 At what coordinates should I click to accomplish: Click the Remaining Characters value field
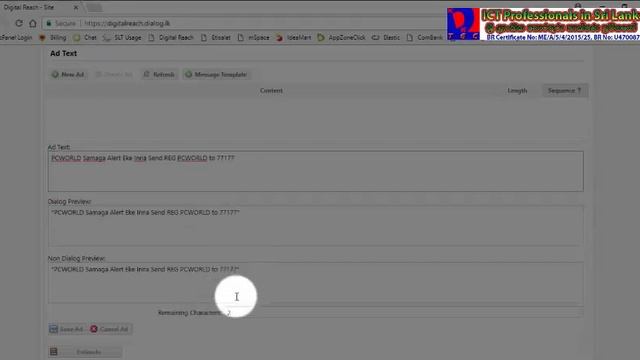tap(404, 313)
